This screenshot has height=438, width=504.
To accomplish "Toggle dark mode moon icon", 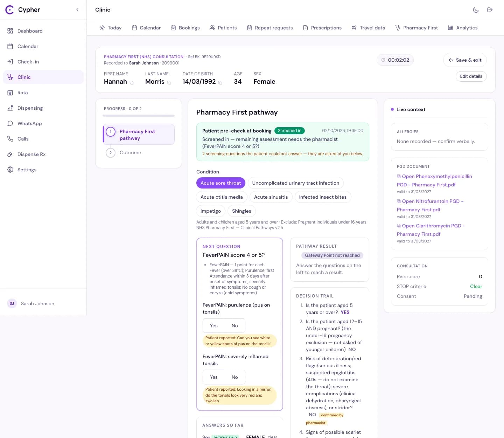I will tap(476, 10).
